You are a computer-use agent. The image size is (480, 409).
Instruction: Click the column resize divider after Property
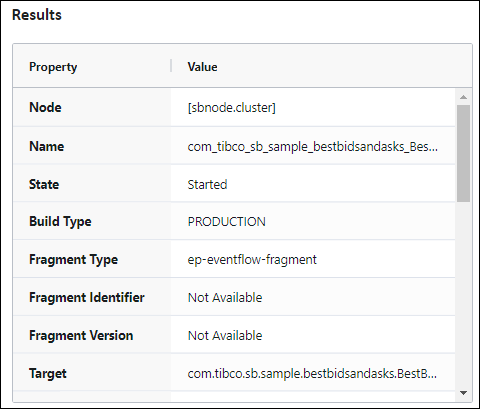click(x=171, y=66)
